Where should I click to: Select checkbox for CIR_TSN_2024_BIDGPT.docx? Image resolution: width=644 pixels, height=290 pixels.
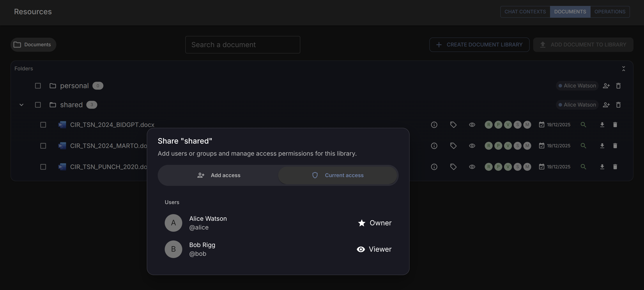coord(43,125)
